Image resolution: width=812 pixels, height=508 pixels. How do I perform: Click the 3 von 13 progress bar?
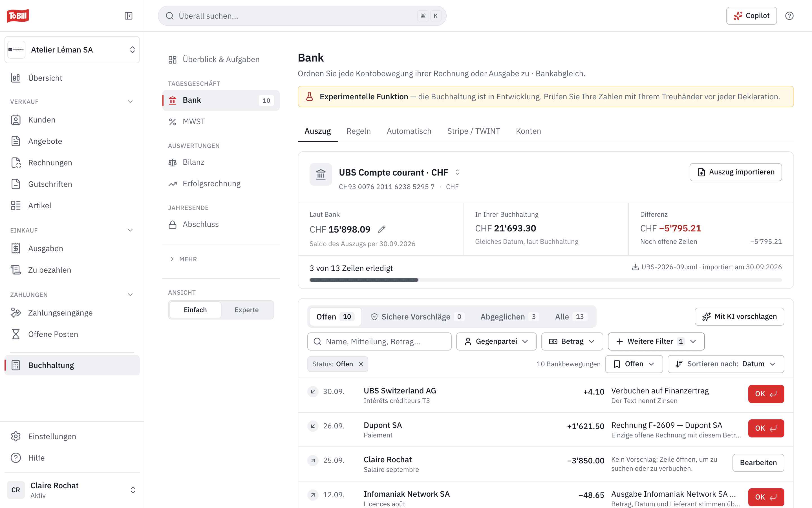[x=546, y=280]
